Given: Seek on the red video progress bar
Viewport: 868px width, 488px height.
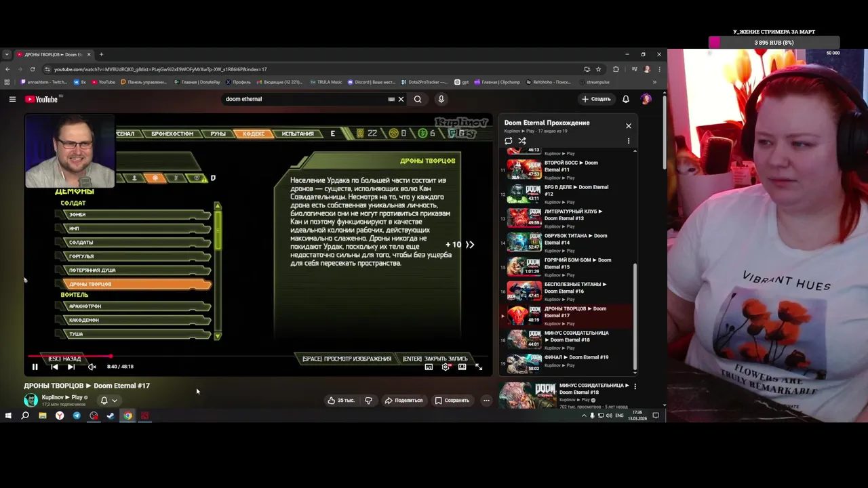Looking at the screenshot, I should pos(258,355).
